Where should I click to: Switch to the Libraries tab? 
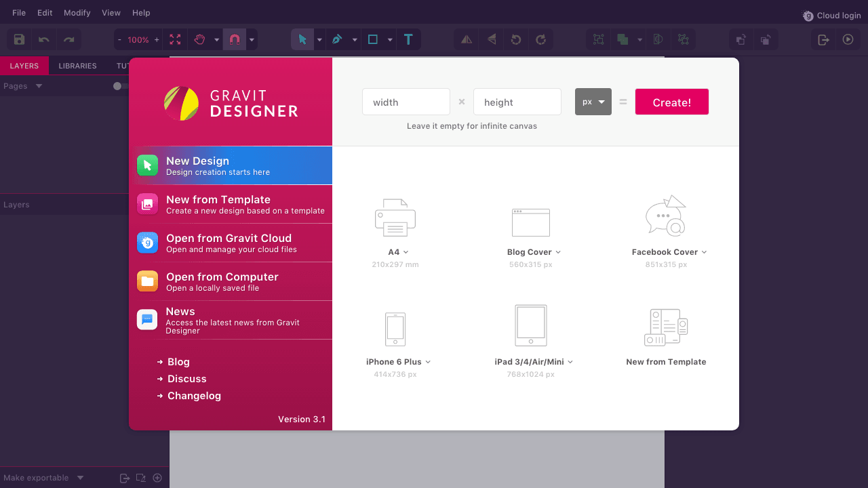(x=78, y=66)
